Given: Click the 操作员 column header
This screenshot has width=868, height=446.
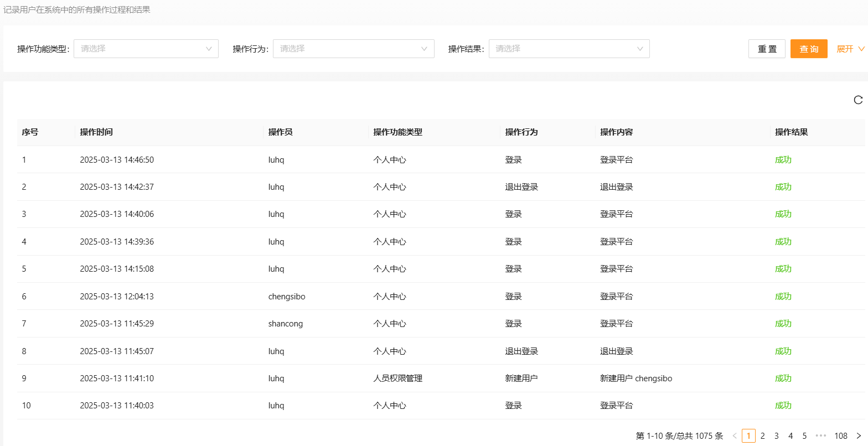Looking at the screenshot, I should tap(280, 132).
